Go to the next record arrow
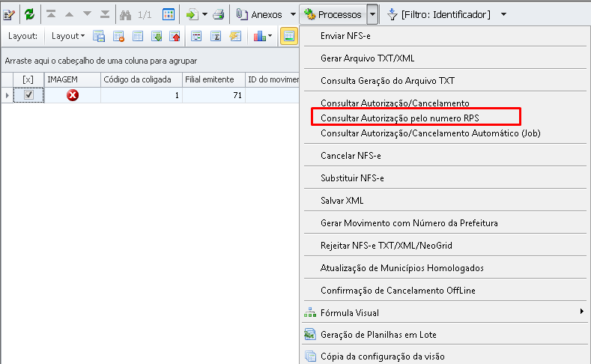This screenshot has height=364, width=591. [87, 14]
